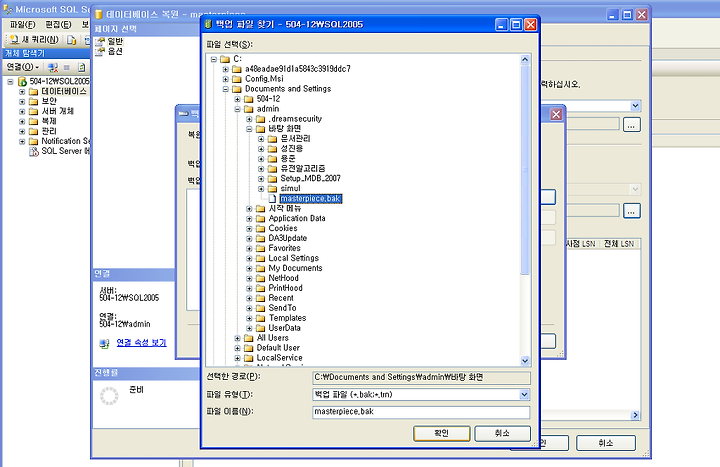
Task: Click file tree scrollbar down arrow
Action: pos(525,361)
